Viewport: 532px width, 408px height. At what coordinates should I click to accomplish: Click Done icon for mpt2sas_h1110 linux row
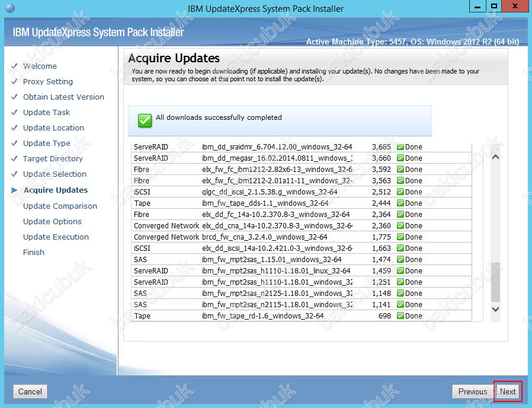point(400,271)
